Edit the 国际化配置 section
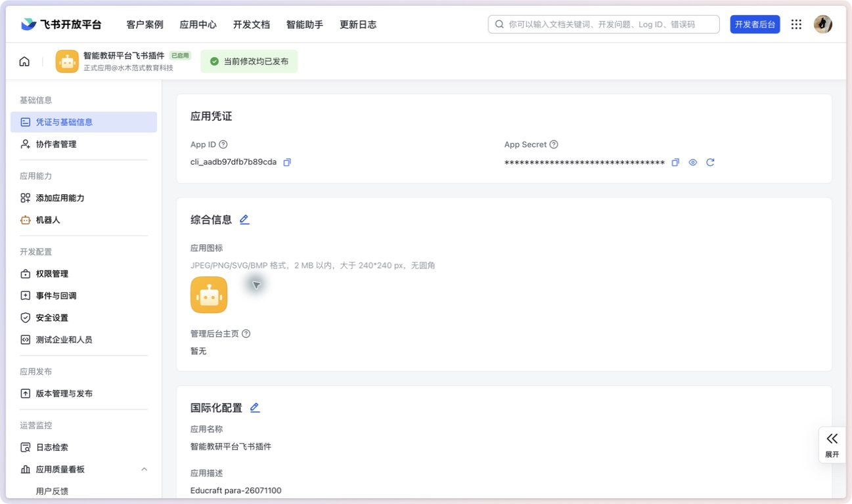Image resolution: width=852 pixels, height=504 pixels. [x=255, y=408]
